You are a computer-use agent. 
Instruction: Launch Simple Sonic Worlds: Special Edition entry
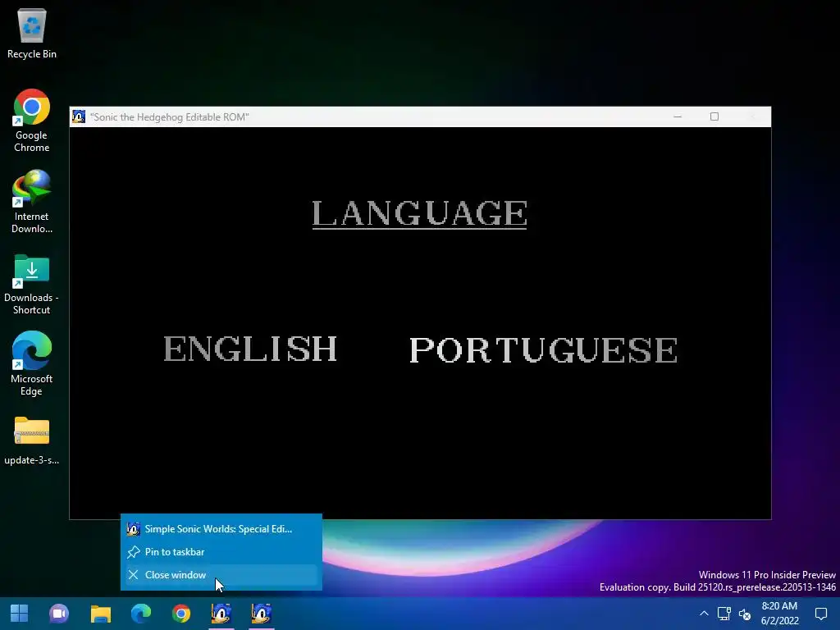(x=221, y=529)
